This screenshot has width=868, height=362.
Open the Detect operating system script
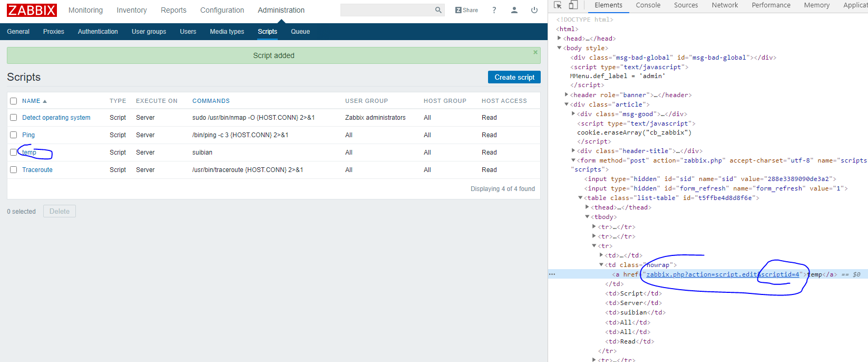point(56,118)
